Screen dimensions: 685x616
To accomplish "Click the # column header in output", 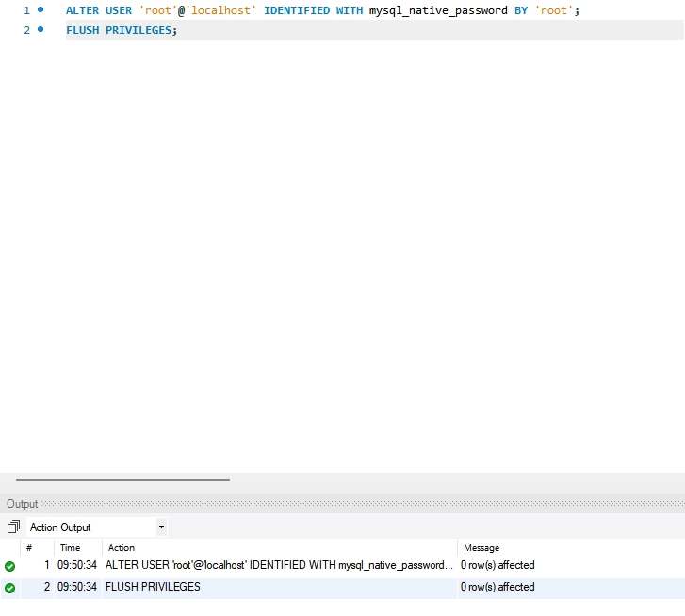I will (29, 547).
